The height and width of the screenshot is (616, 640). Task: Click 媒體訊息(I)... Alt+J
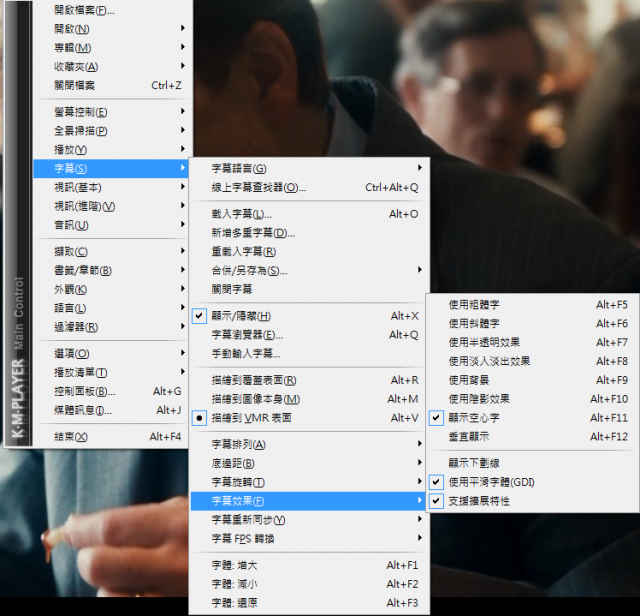coord(110,410)
